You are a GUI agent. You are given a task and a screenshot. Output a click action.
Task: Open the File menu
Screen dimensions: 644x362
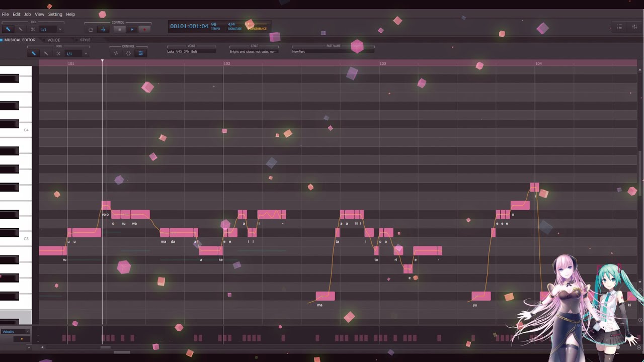point(5,14)
